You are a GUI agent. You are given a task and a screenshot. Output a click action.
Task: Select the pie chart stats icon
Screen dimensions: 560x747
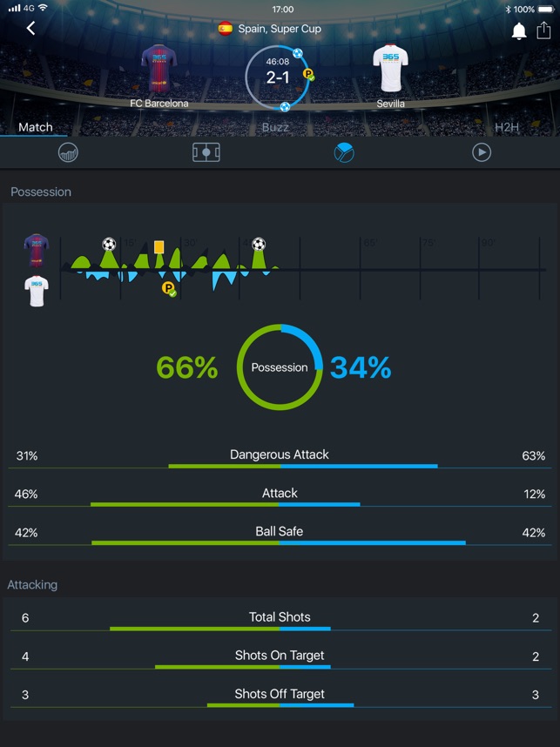pos(344,153)
